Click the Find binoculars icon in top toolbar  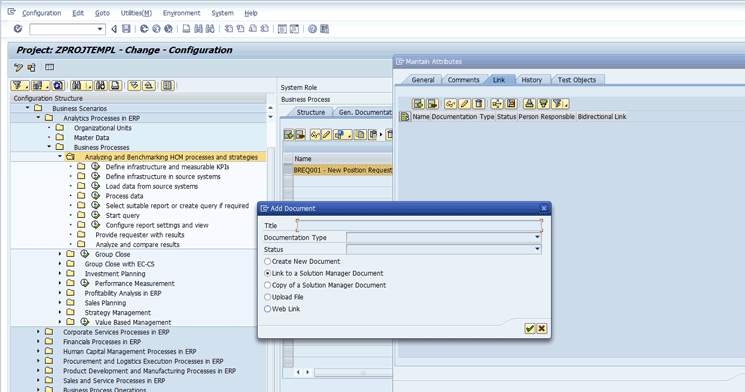pos(198,29)
